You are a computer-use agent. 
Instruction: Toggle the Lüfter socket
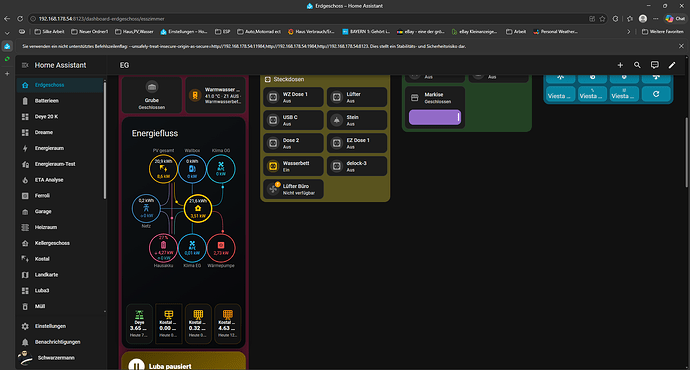click(357, 97)
